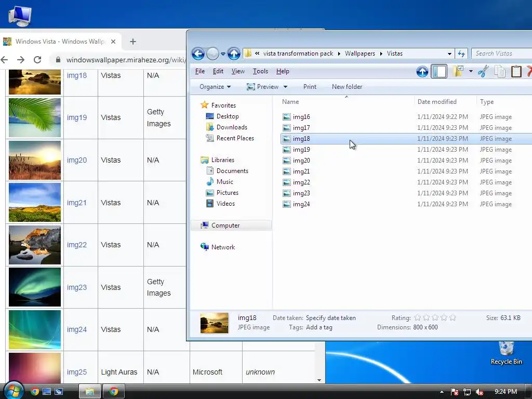The image size is (532, 399).
Task: Toggle the navigation pane layout button
Action: [439, 71]
